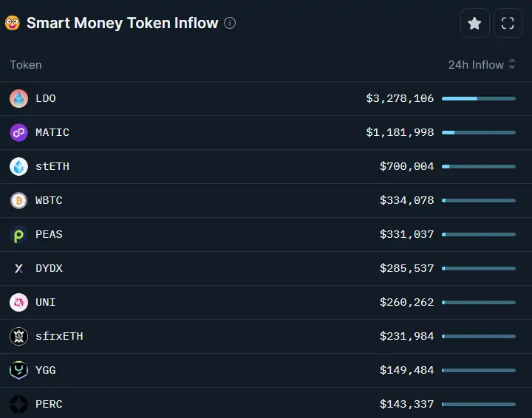Click the sfrxETH token logo

(18, 336)
